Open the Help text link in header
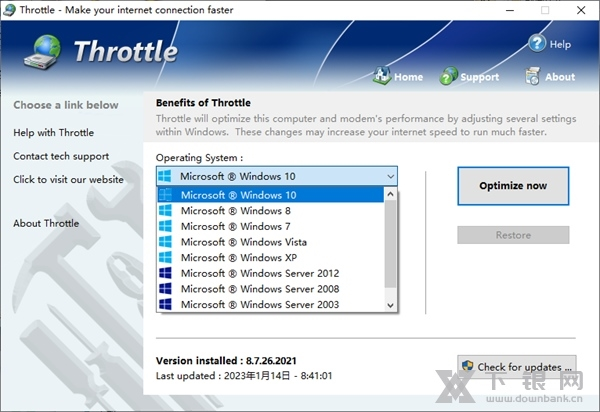 pyautogui.click(x=560, y=44)
